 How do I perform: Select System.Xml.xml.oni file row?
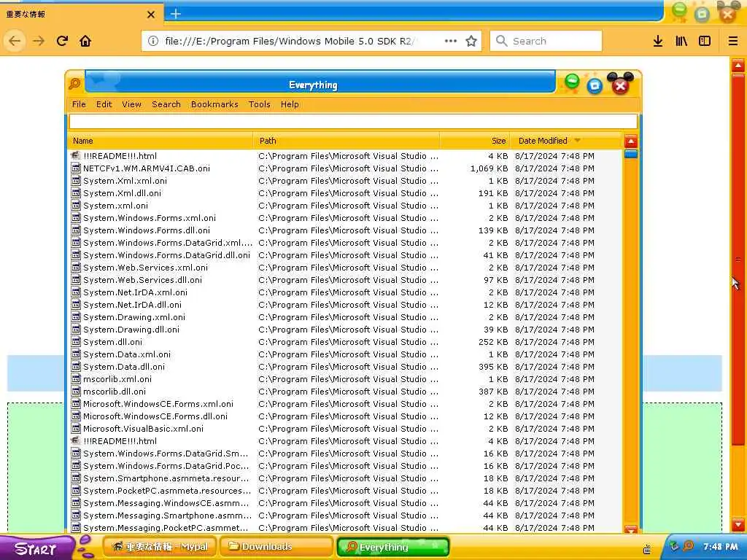(345, 181)
